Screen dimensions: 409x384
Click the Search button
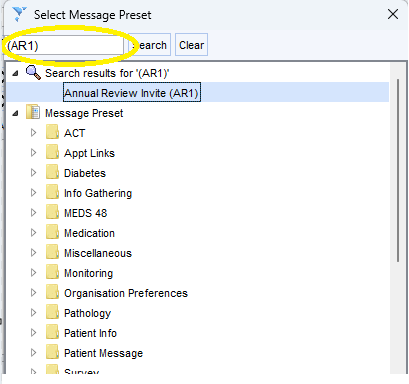(x=149, y=45)
